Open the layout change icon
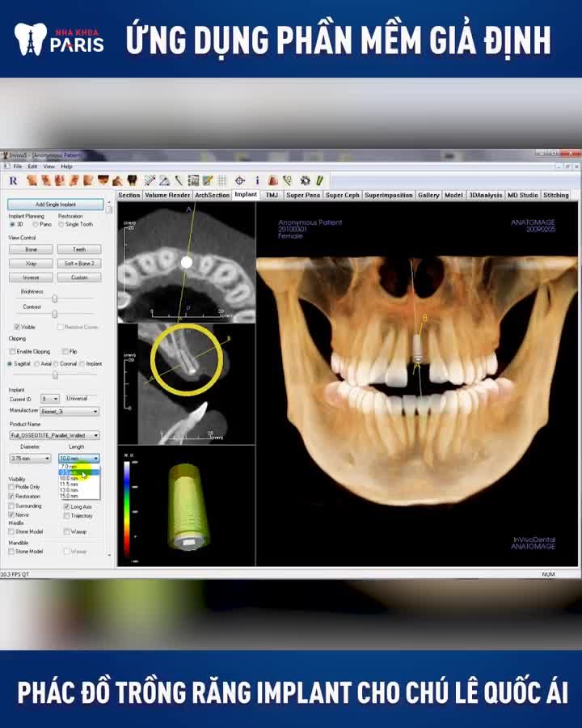Screen dimensions: 582x728 pos(193,180)
